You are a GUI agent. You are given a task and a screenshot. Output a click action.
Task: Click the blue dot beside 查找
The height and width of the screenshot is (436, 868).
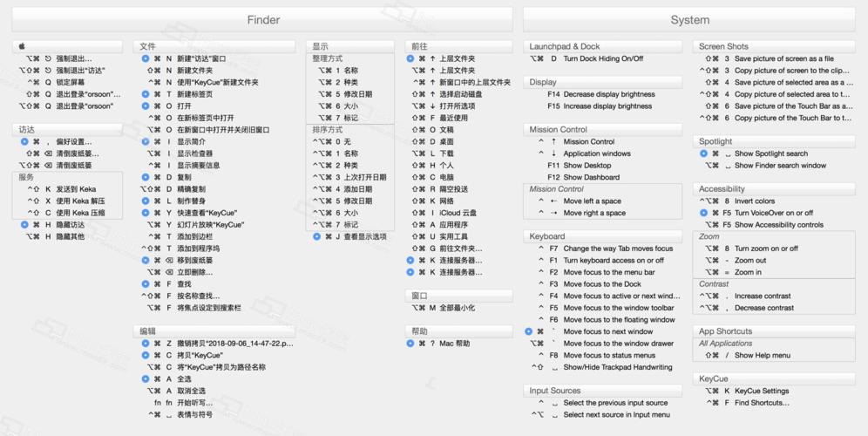[x=145, y=284]
